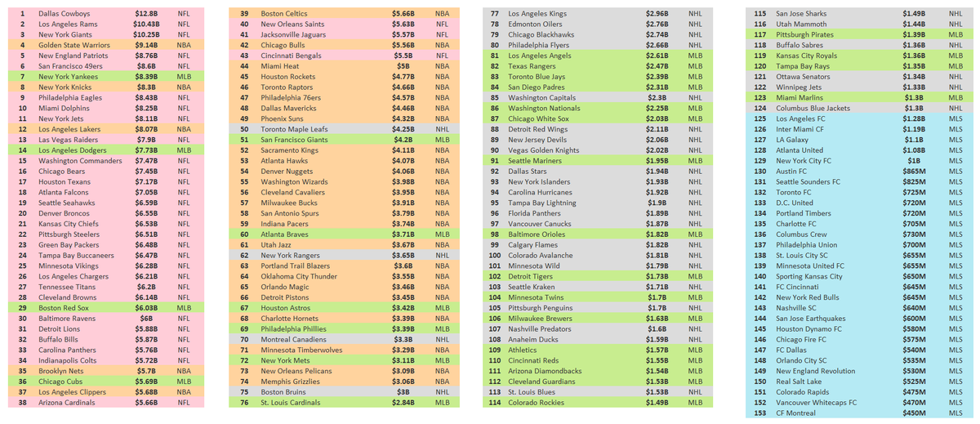The width and height of the screenshot is (980, 424).
Task: Select the Houston Astros cell
Action: 287,307
